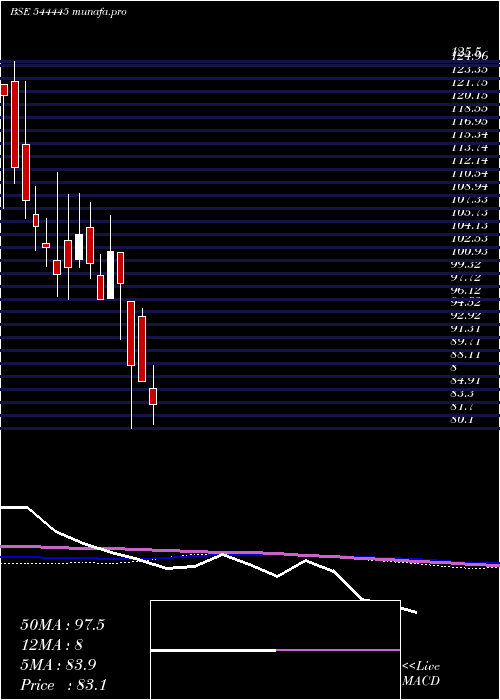Viewport: 500px width, 700px height.
Task: Click the 80.1 price axis label
Action: 463,420
